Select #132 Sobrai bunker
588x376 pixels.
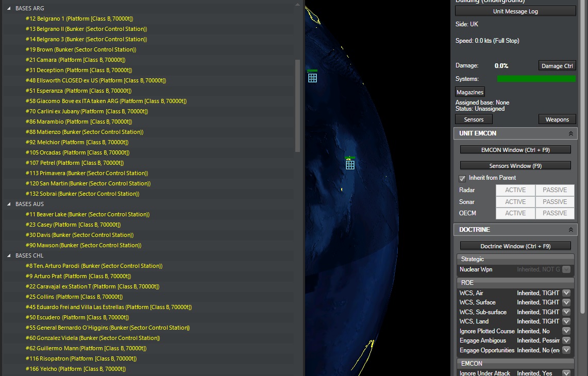[x=82, y=194]
